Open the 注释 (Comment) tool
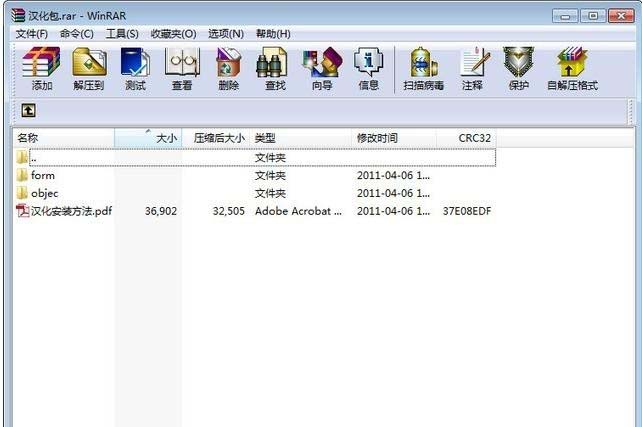Viewport: 642px width, 427px height. pyautogui.click(x=475, y=62)
